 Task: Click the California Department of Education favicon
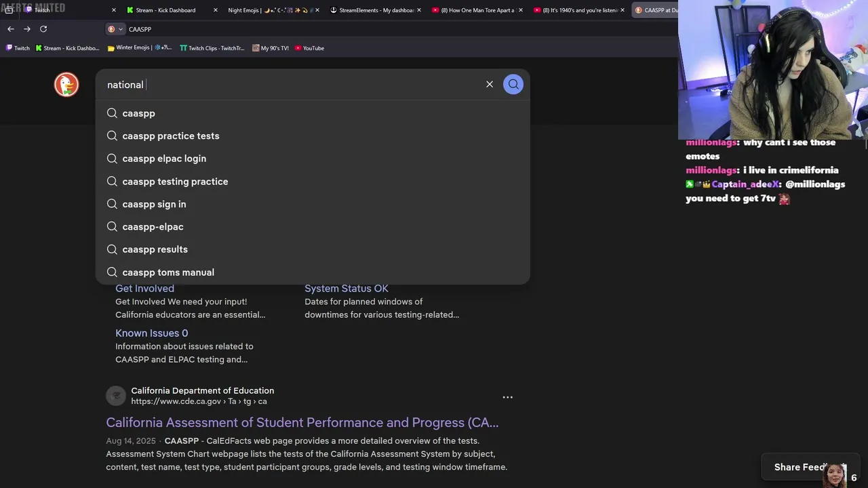(116, 396)
